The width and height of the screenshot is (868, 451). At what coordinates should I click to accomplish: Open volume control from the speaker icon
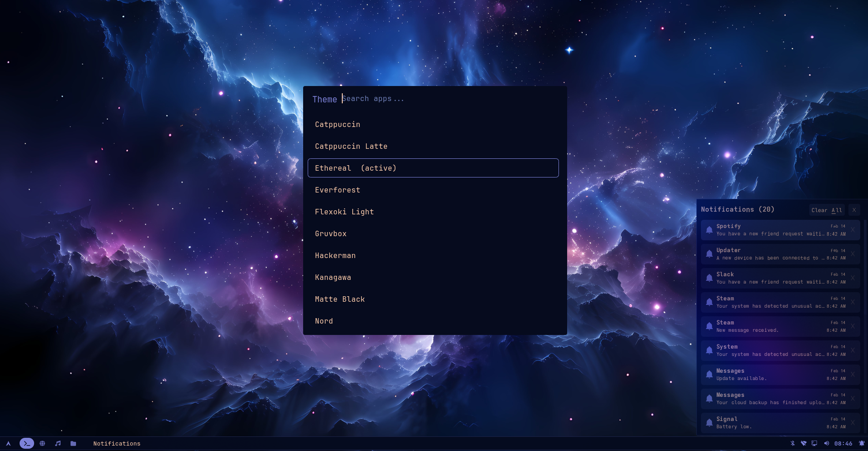[x=826, y=443]
